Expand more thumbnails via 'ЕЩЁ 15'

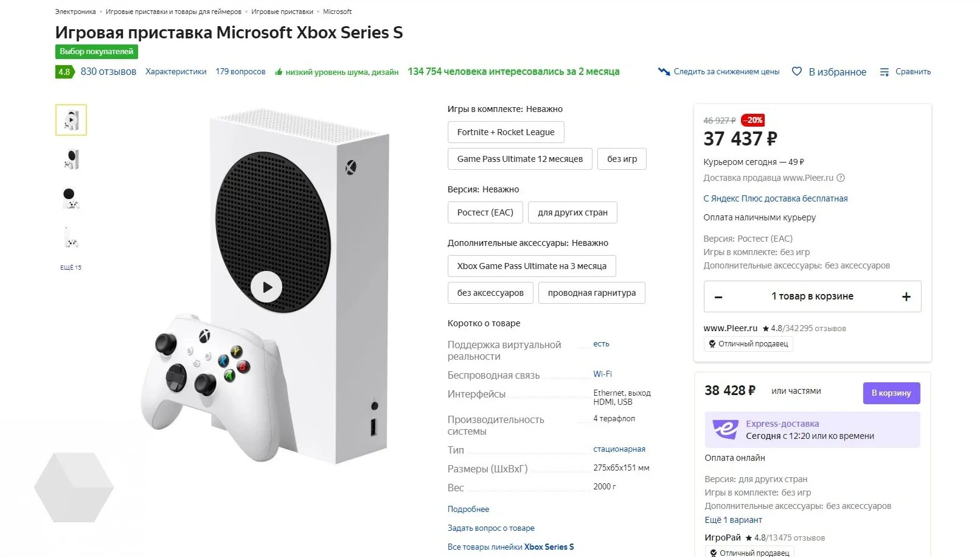[x=71, y=267]
